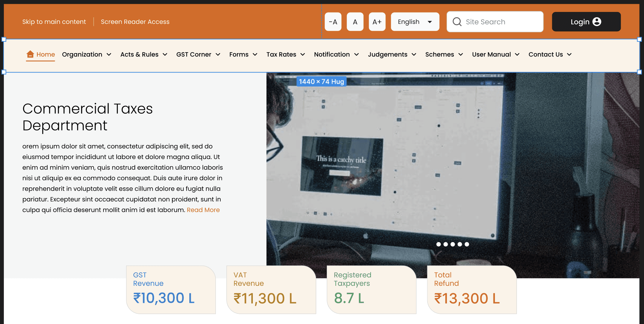Select the last carousel dot indicator
This screenshot has width=644, height=324.
click(467, 244)
